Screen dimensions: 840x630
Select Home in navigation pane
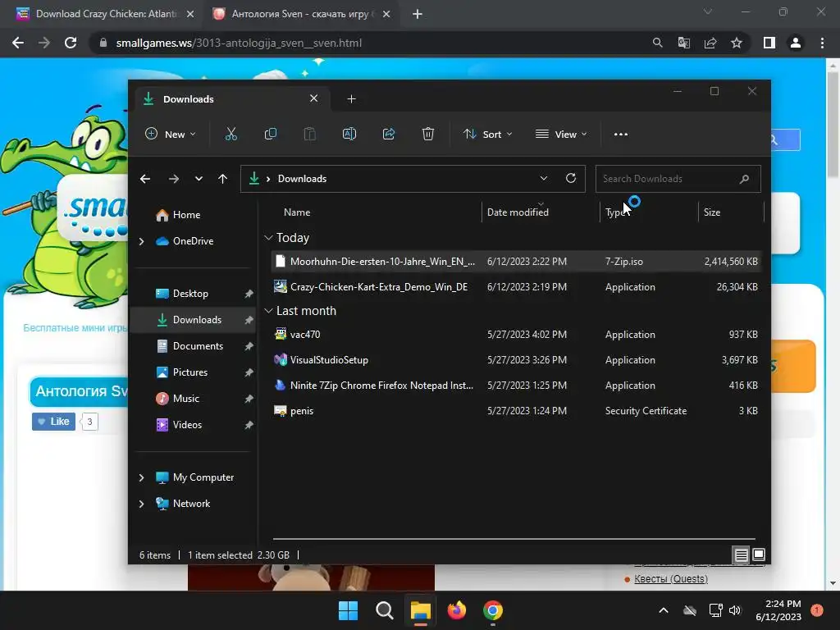point(186,215)
